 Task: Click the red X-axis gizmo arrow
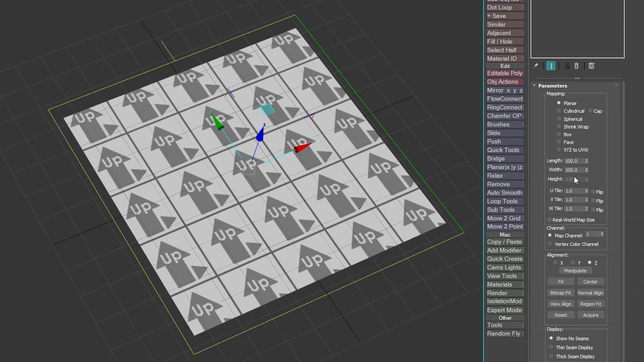pos(303,147)
